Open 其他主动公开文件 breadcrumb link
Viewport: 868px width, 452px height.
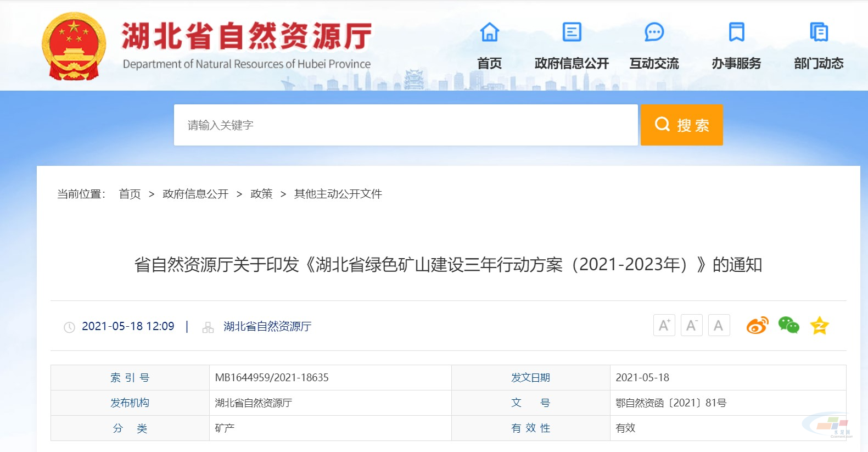click(x=338, y=194)
